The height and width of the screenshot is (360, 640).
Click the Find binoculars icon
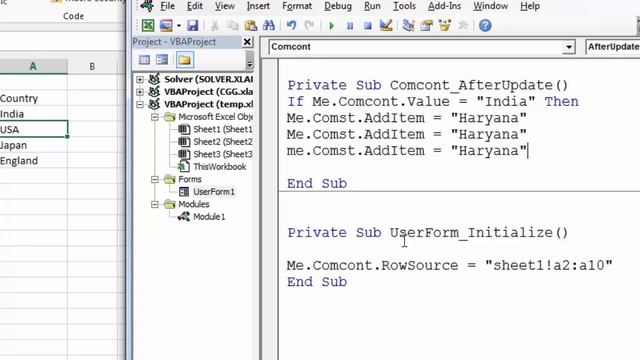(269, 26)
